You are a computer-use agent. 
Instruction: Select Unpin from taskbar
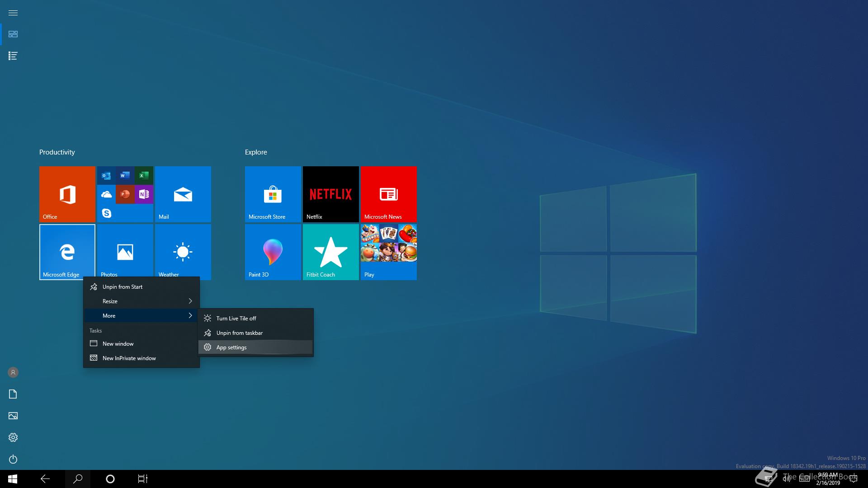[255, 333]
